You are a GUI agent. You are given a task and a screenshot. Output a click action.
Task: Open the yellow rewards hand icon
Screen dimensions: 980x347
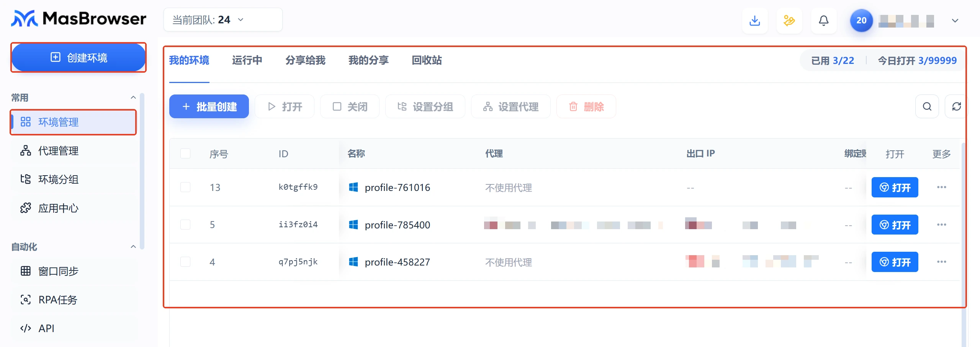tap(789, 20)
